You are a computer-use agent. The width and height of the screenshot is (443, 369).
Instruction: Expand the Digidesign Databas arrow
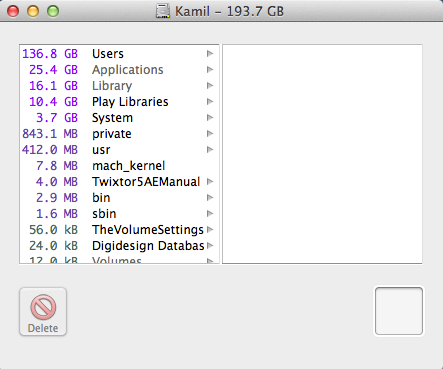pos(210,246)
